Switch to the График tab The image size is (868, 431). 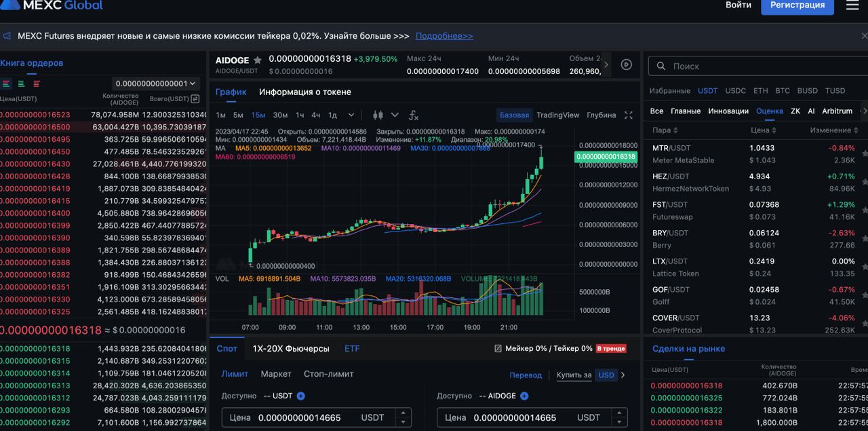(x=231, y=92)
